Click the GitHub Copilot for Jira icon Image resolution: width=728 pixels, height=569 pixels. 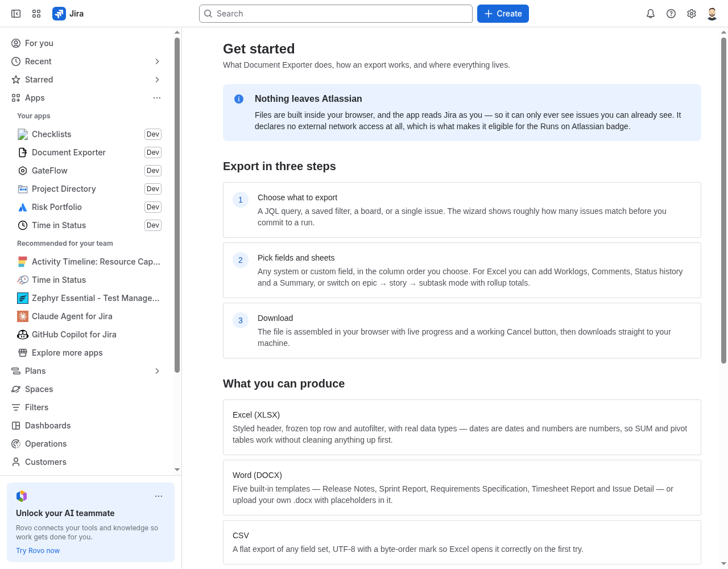[23, 335]
